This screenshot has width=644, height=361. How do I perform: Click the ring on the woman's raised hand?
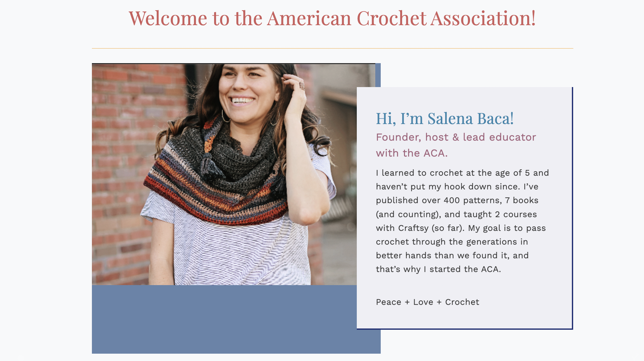coord(302,85)
